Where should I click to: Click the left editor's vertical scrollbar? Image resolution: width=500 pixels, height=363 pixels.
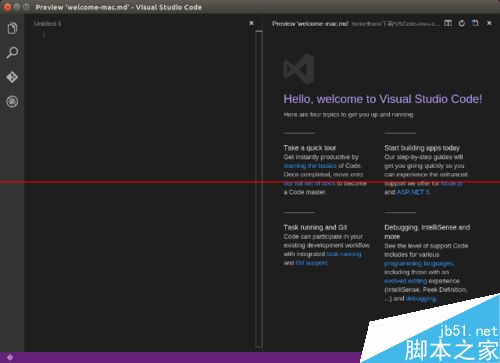(x=259, y=189)
